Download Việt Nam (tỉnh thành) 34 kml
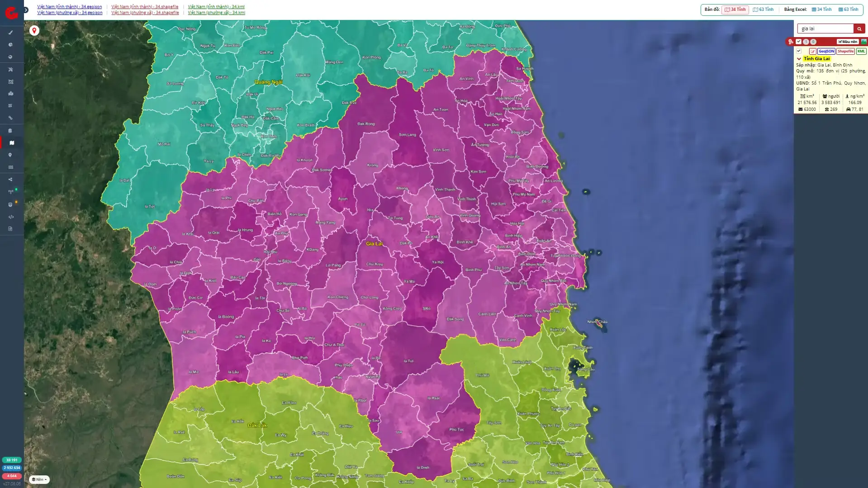The width and height of the screenshot is (868, 488). (x=216, y=7)
